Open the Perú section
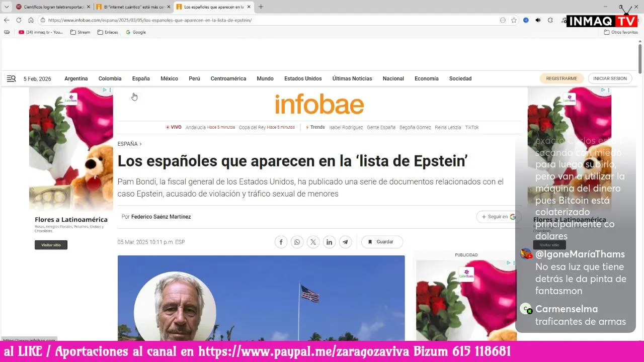The height and width of the screenshot is (362, 644). tap(194, 78)
